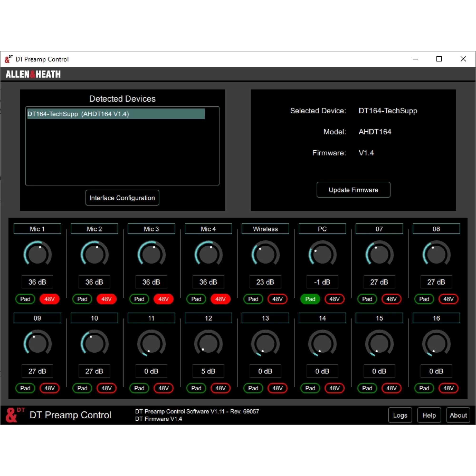476x476 pixels.
Task: Minimize the DT Preamp Control window
Action: tap(415, 59)
